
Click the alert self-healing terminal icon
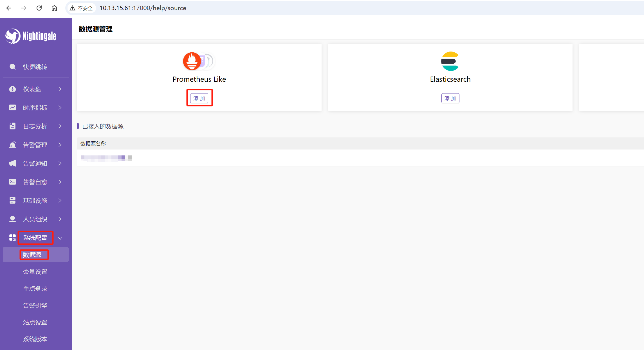tap(12, 182)
